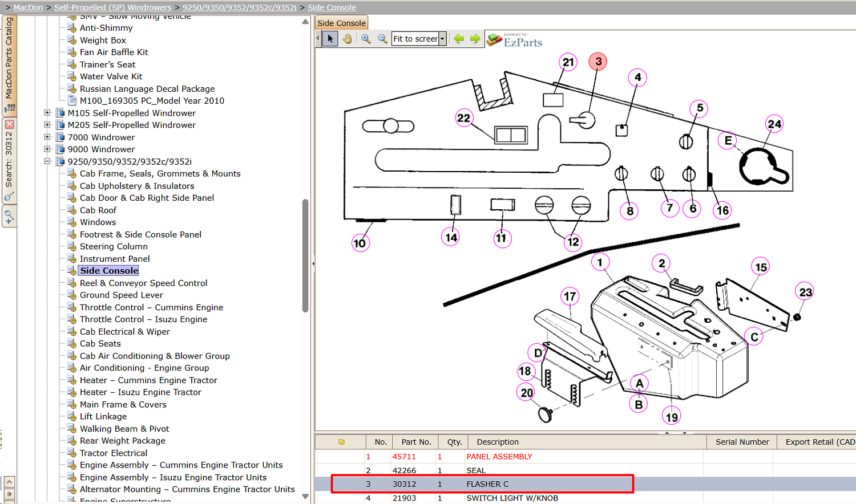Viewport: 856px width, 504px height.
Task: Click callout 10 on the console diagram
Action: (x=360, y=243)
